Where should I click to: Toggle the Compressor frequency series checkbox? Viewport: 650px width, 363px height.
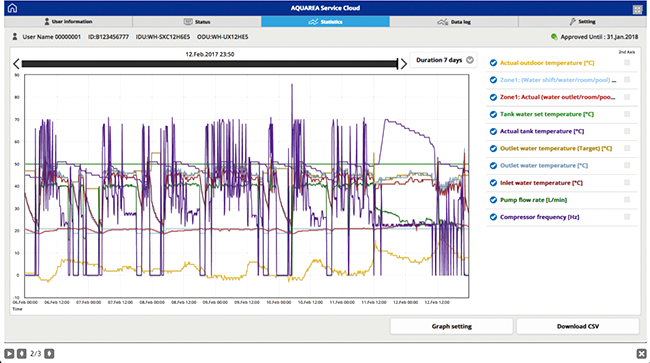click(x=493, y=217)
